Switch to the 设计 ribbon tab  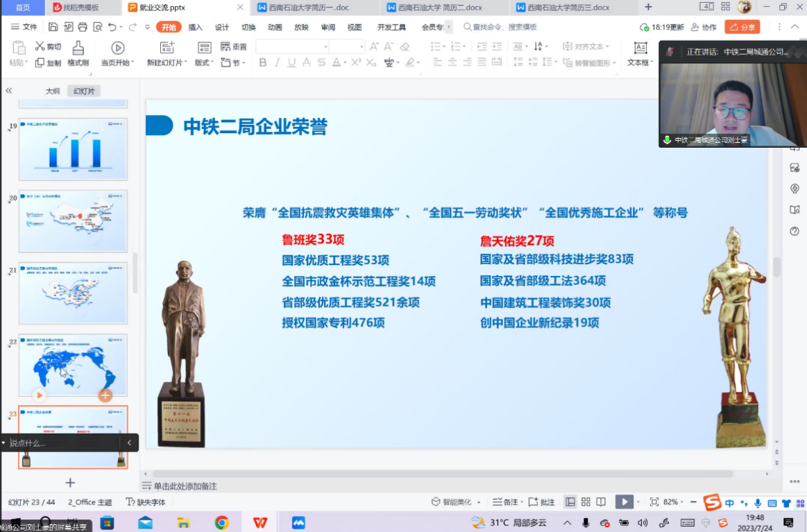click(222, 27)
